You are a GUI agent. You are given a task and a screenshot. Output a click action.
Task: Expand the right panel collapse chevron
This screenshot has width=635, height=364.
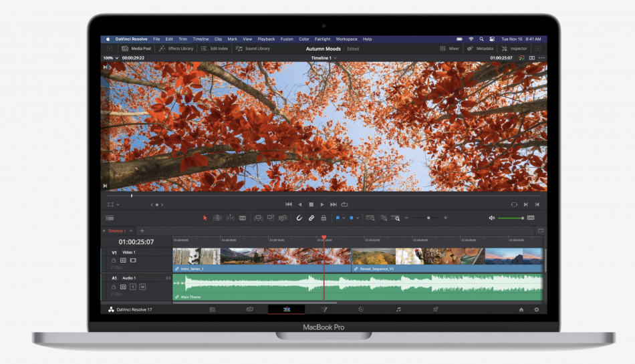[538, 49]
